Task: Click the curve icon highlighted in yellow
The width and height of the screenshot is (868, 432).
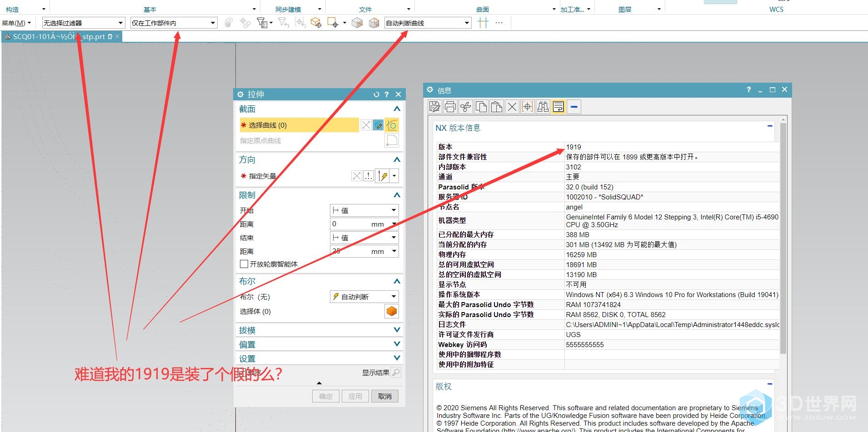Action: click(392, 125)
